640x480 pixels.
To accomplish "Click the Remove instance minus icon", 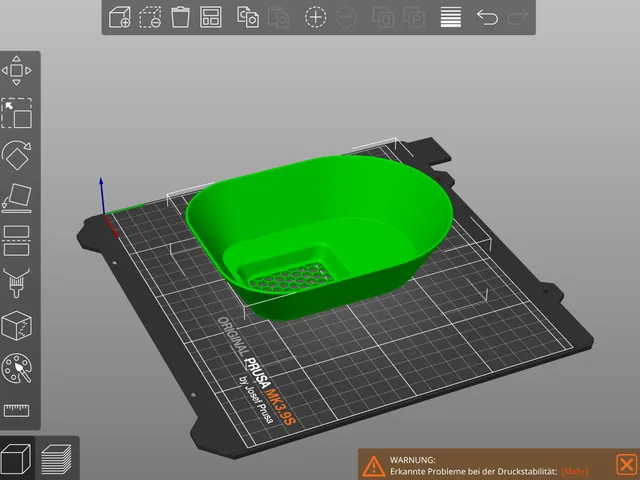I will [346, 17].
